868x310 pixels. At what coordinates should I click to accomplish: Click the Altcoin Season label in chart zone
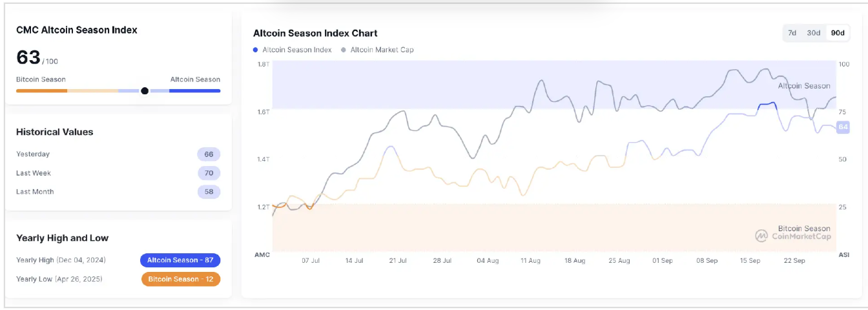pyautogui.click(x=804, y=86)
